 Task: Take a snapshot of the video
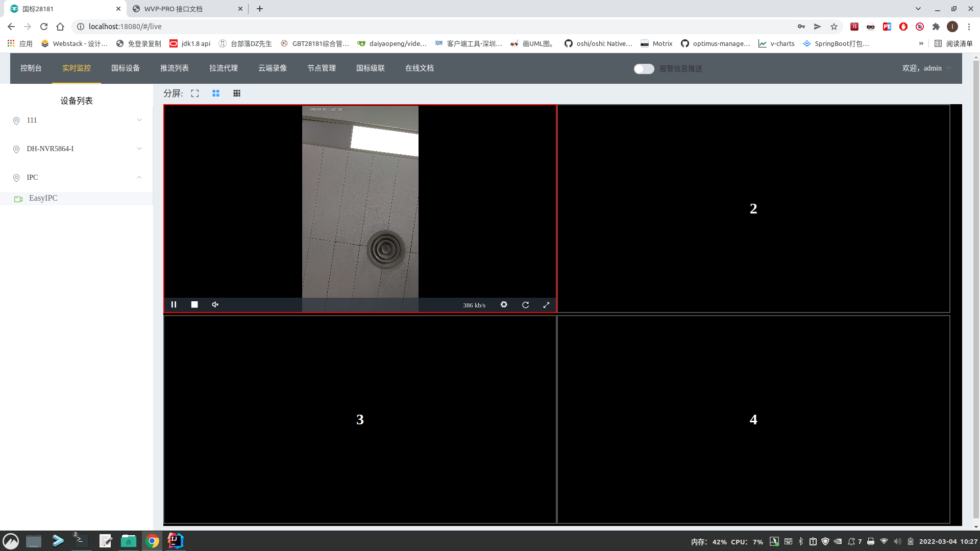504,305
